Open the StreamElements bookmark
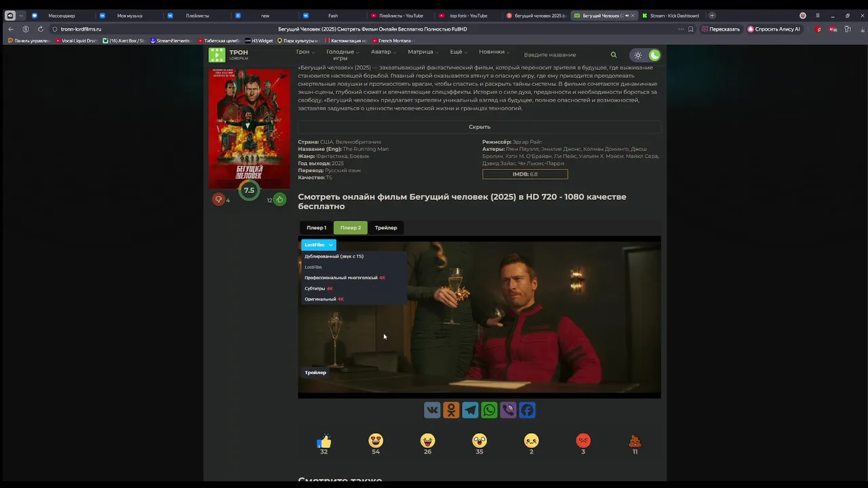Image resolution: width=868 pixels, height=488 pixels. [x=170, y=41]
